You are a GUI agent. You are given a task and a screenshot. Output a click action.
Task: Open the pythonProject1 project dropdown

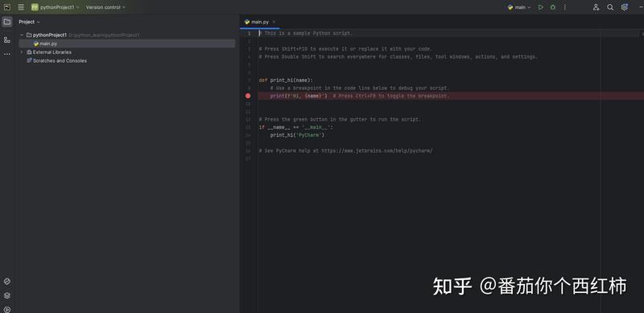pyautogui.click(x=55, y=7)
